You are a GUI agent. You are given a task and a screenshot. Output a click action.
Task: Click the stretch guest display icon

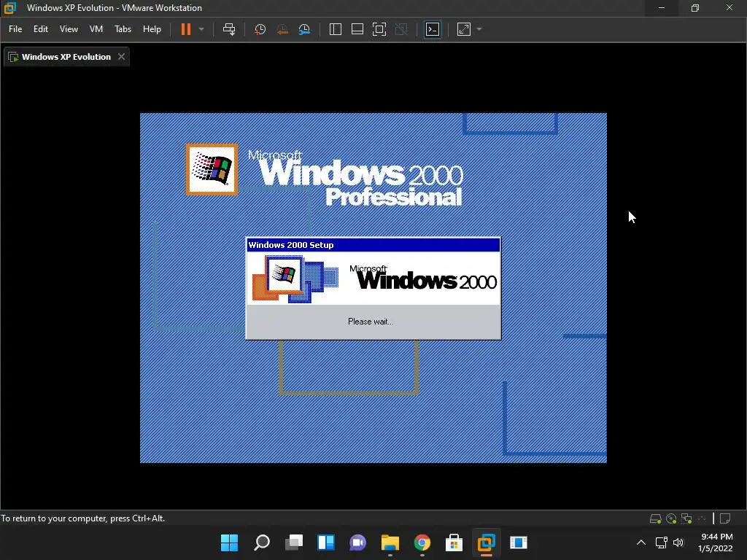click(x=464, y=29)
